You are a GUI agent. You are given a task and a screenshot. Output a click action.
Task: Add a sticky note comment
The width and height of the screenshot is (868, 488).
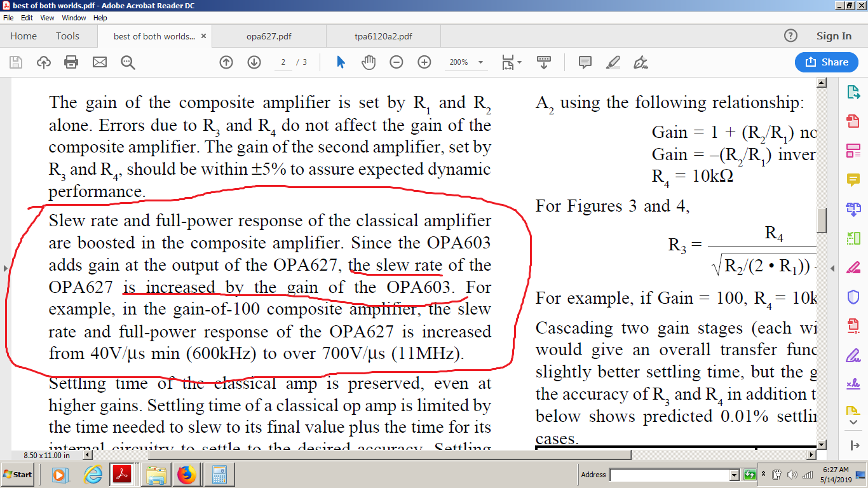click(x=585, y=62)
